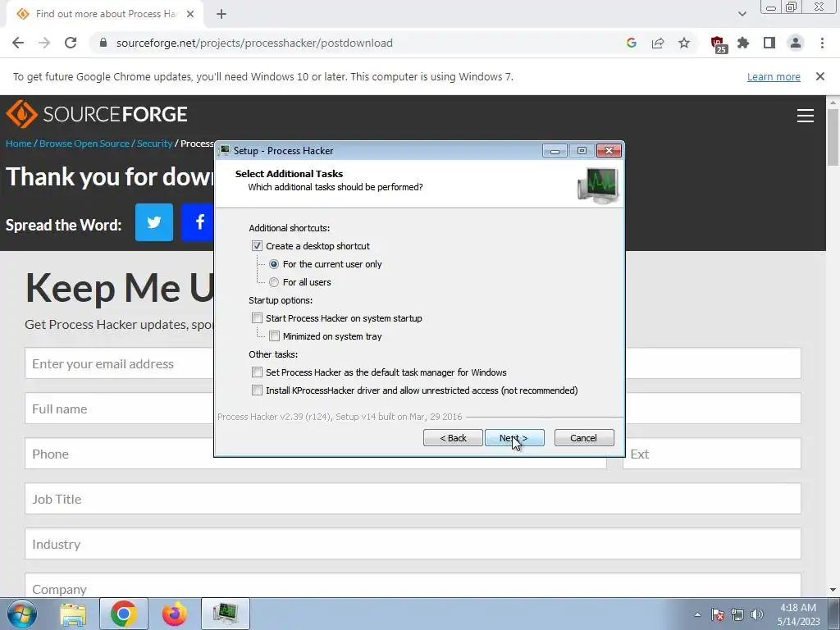Open the Chrome extensions puzzle icon

[743, 43]
